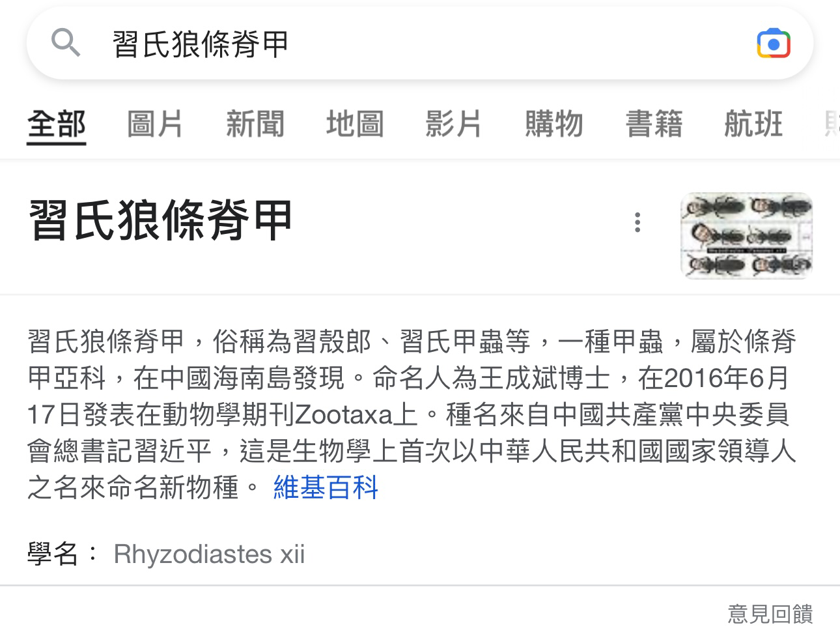
Task: Open the 維基百科 source link
Action: tap(326, 487)
